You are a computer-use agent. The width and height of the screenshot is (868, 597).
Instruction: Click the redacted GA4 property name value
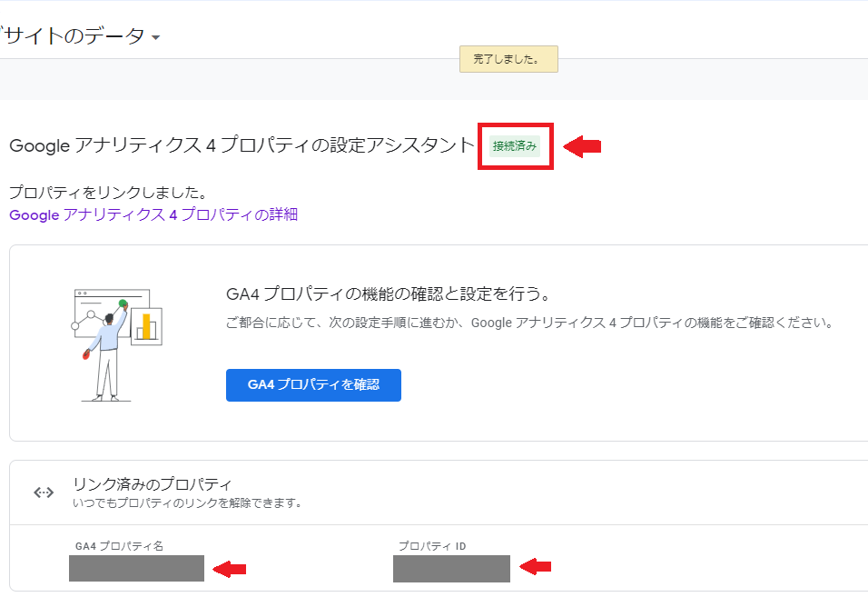137,568
